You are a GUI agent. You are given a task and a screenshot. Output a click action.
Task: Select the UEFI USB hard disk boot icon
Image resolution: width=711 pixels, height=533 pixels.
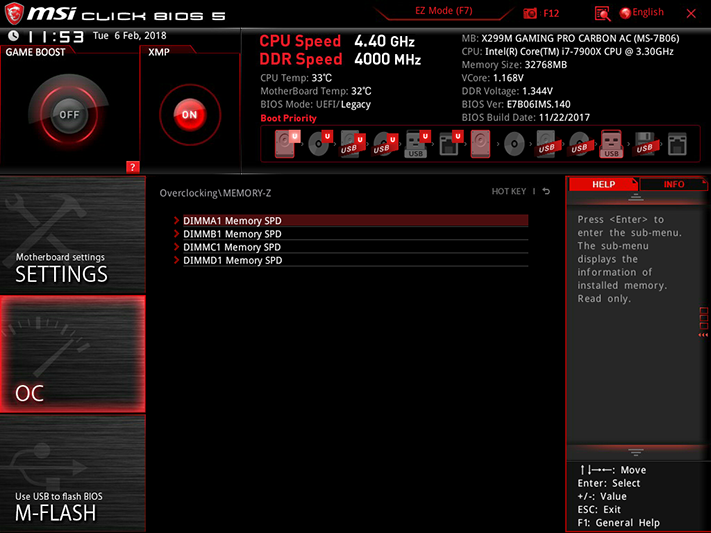[352, 144]
